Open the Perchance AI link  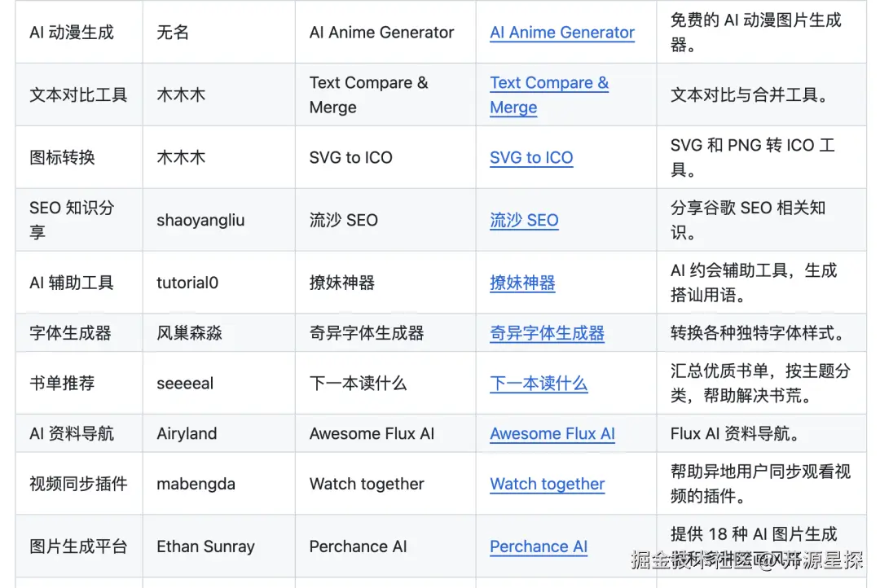pos(539,546)
